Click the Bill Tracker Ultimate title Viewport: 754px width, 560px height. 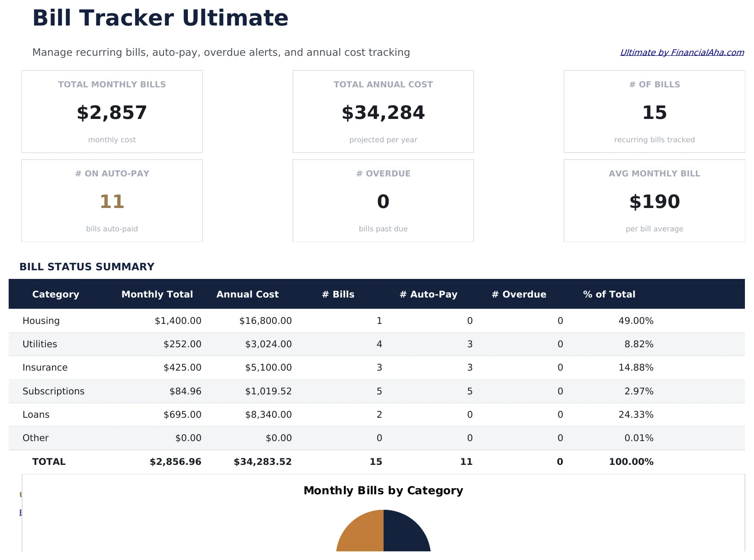160,18
